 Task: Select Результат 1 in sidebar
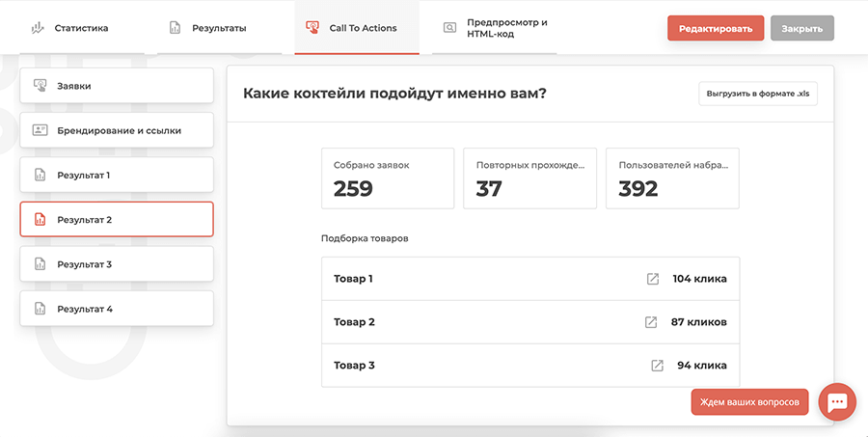pyautogui.click(x=117, y=175)
